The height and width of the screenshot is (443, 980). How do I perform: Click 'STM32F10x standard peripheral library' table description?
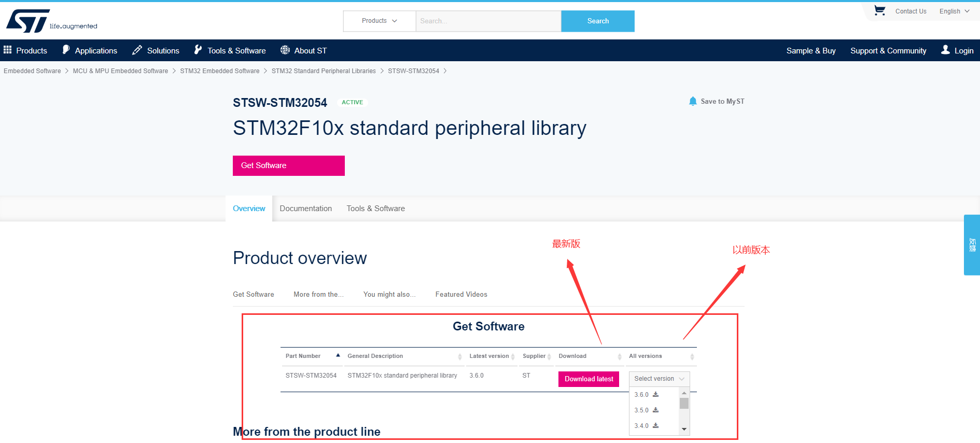point(402,376)
